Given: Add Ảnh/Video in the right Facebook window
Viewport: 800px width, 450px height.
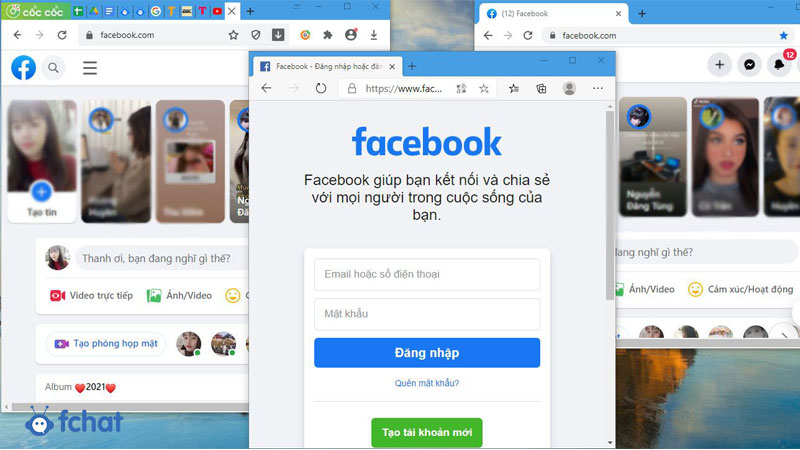Looking at the screenshot, I should [645, 289].
